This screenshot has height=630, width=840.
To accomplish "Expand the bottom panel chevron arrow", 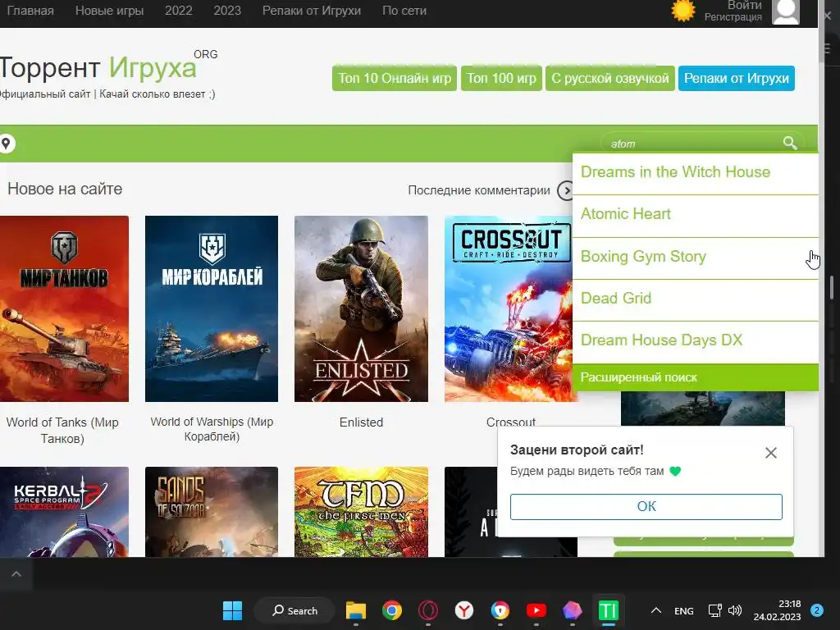I will coord(16,574).
